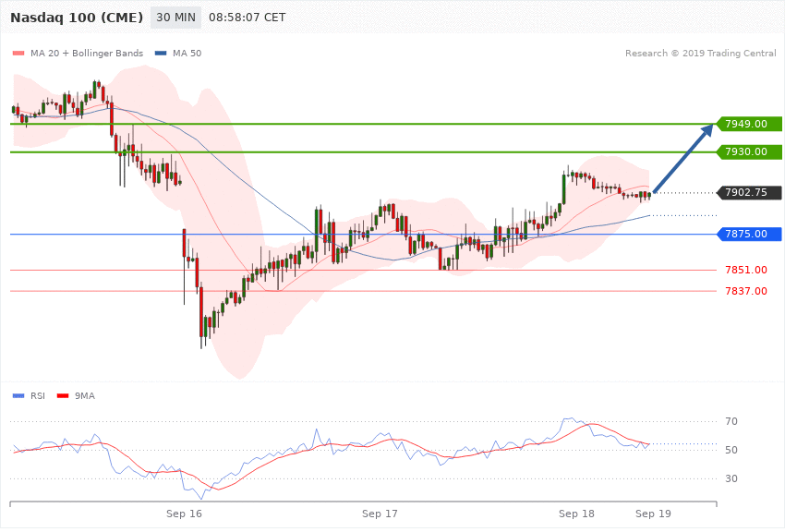
Task: Select the 30 MIN timeframe badge
Action: (x=175, y=18)
